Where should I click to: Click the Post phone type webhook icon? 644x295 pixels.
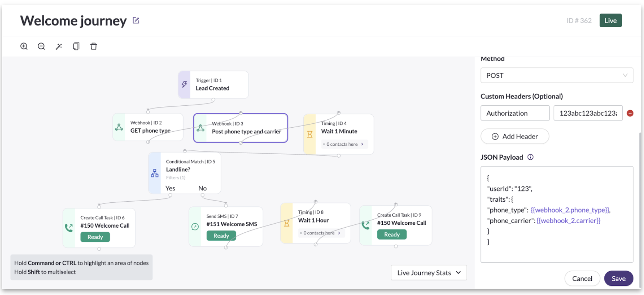[x=201, y=128]
